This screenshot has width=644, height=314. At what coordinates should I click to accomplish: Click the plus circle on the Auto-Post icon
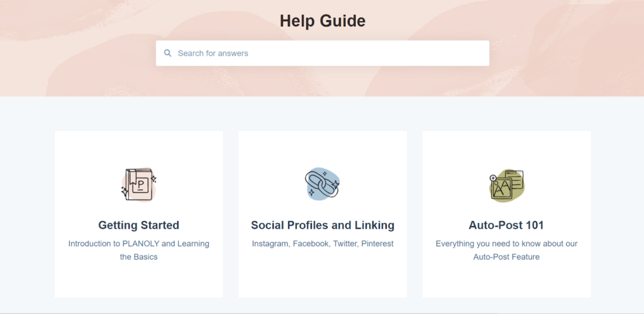(493, 178)
